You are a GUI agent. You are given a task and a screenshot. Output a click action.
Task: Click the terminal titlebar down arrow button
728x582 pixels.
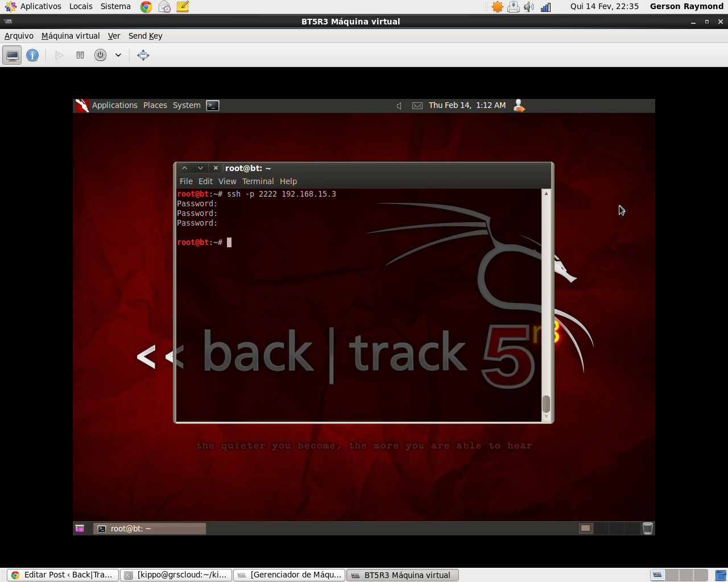click(x=200, y=168)
